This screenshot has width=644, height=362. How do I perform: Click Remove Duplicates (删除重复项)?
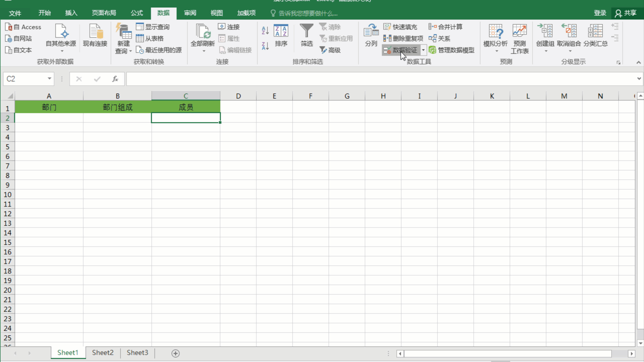pyautogui.click(x=403, y=39)
